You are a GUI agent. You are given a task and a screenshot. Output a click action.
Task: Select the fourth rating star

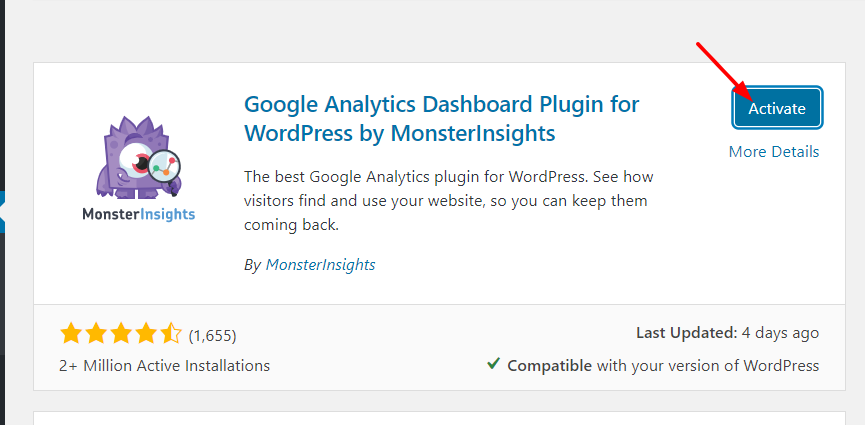pyautogui.click(x=146, y=334)
